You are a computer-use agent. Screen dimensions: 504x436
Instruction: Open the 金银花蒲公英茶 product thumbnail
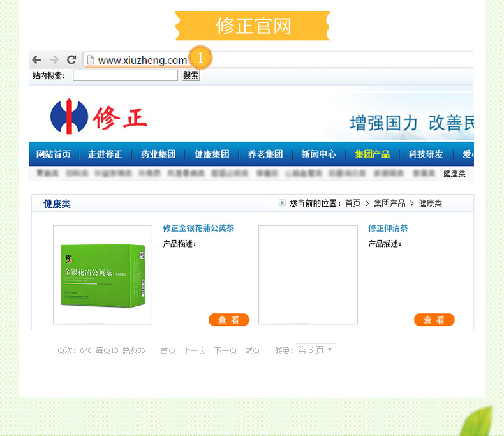click(103, 274)
